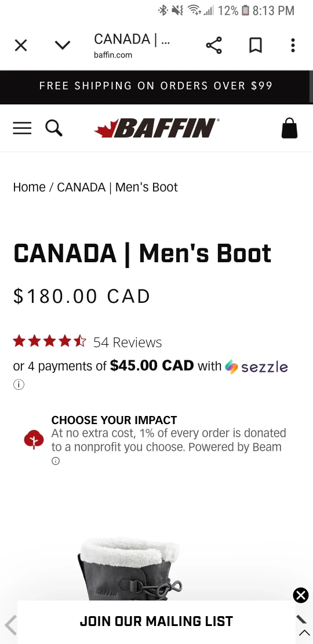Bookmark this page with the bookmark icon
This screenshot has width=313, height=644.
pyautogui.click(x=256, y=45)
